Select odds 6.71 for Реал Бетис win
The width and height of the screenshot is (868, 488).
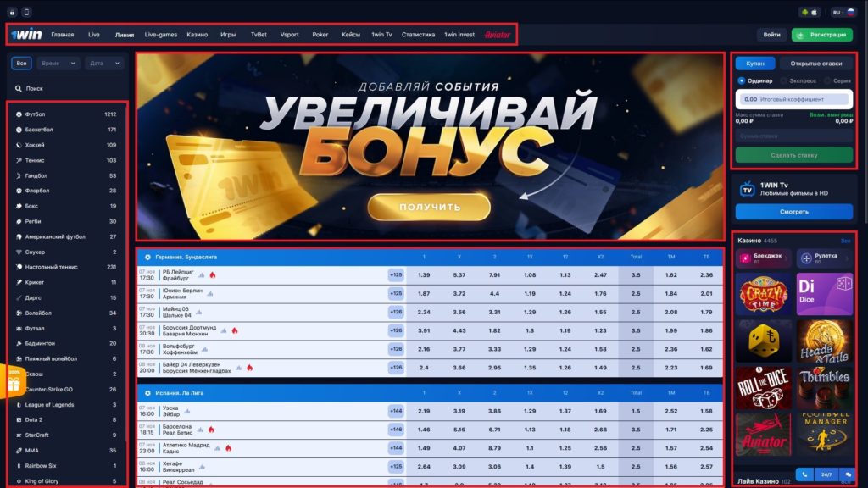coord(494,430)
